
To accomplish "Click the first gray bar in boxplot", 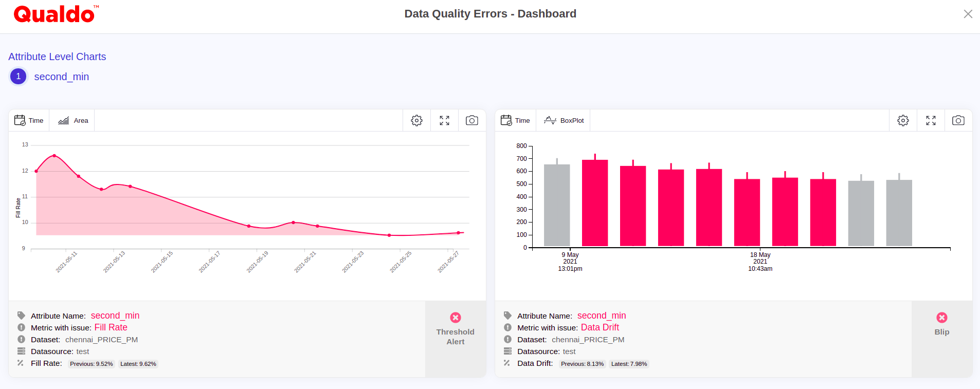I will pos(557,205).
